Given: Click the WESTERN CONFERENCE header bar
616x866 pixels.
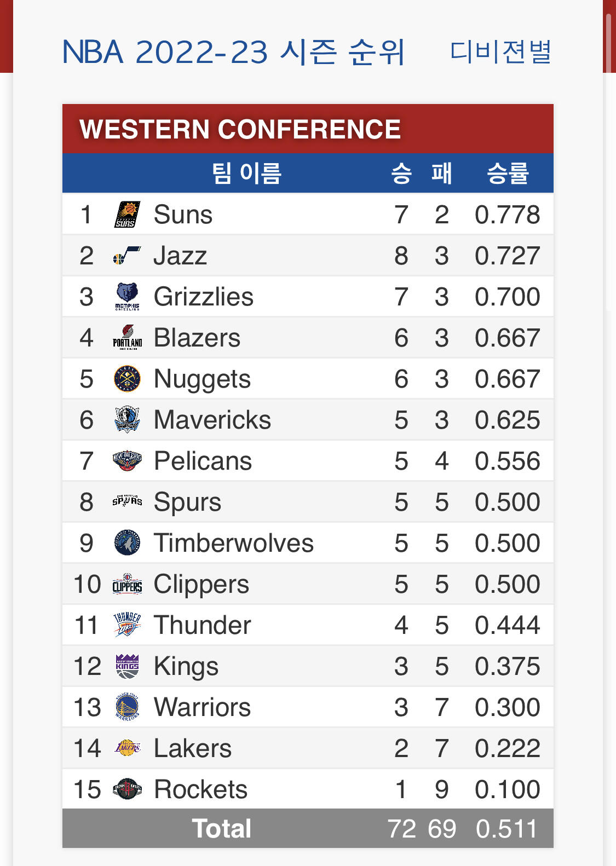Looking at the screenshot, I should (308, 129).
